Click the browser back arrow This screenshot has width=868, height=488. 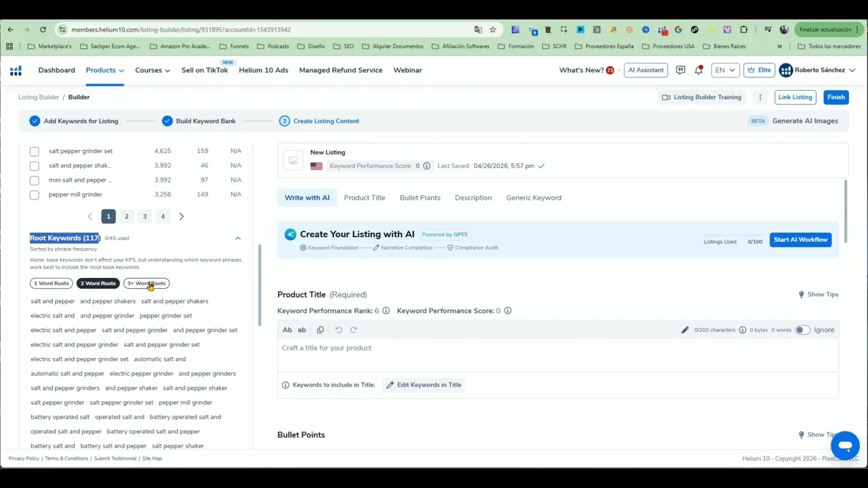click(x=10, y=30)
